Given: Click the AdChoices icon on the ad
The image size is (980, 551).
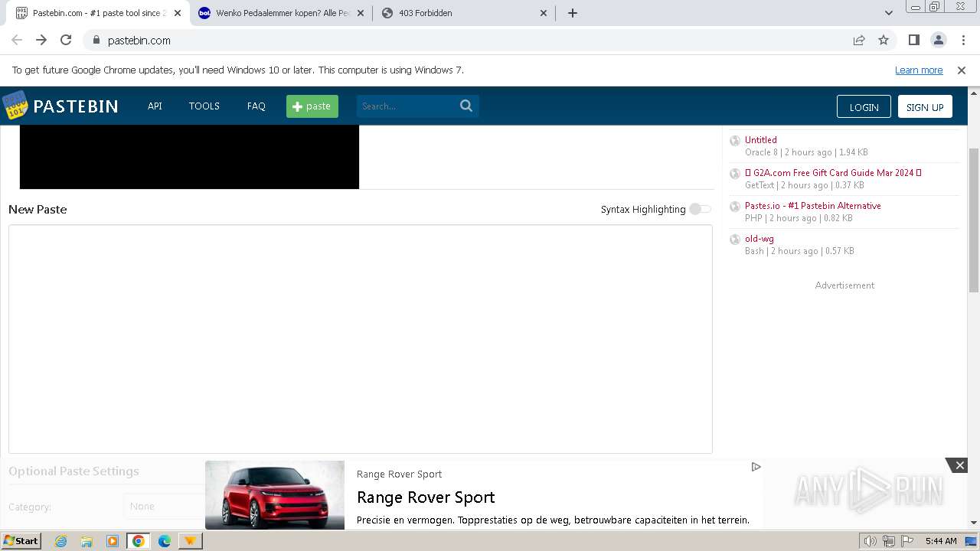Looking at the screenshot, I should (756, 467).
